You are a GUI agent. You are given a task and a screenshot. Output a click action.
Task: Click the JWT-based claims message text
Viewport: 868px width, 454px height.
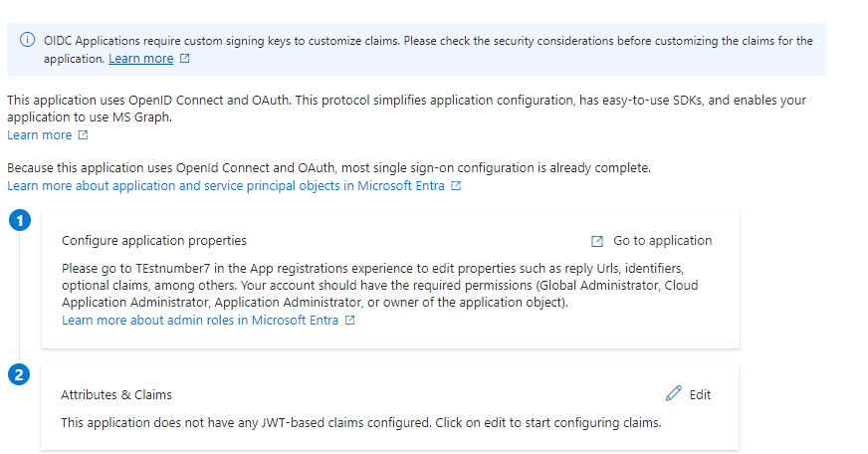click(x=361, y=423)
